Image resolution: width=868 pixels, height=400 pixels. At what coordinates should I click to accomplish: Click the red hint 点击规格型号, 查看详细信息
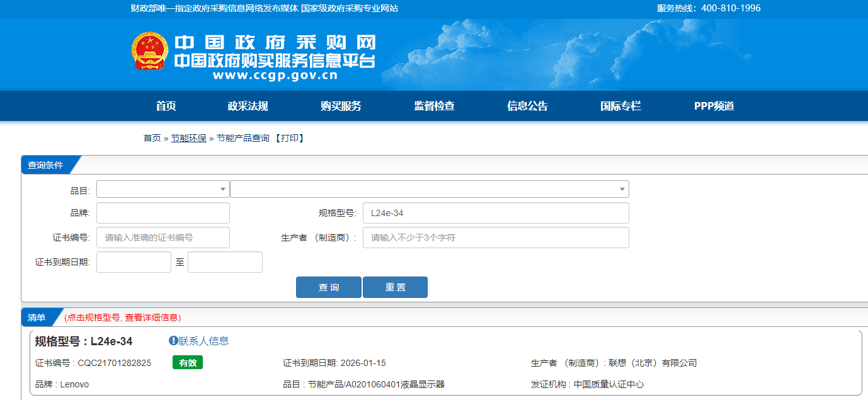tap(123, 317)
